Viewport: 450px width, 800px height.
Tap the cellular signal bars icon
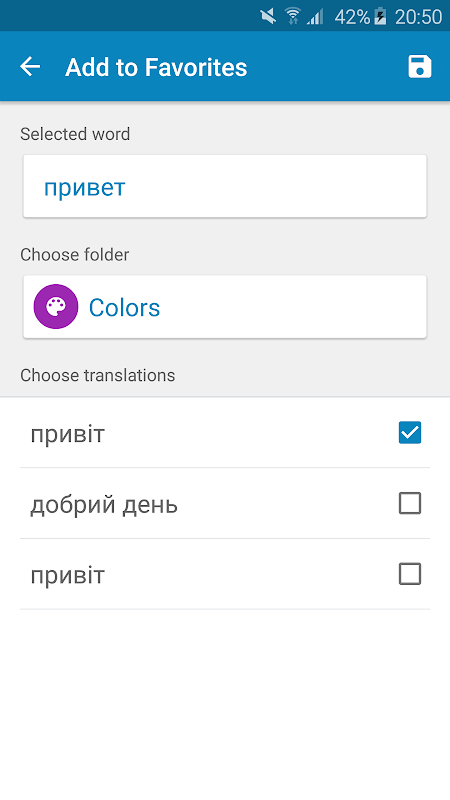[x=315, y=17]
